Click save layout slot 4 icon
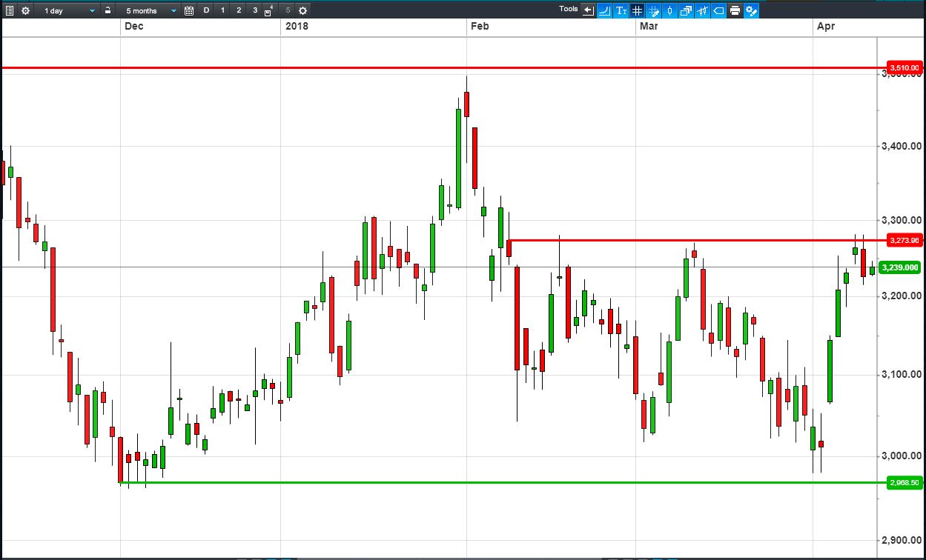Viewport: 926px width, 560px height. point(269,11)
